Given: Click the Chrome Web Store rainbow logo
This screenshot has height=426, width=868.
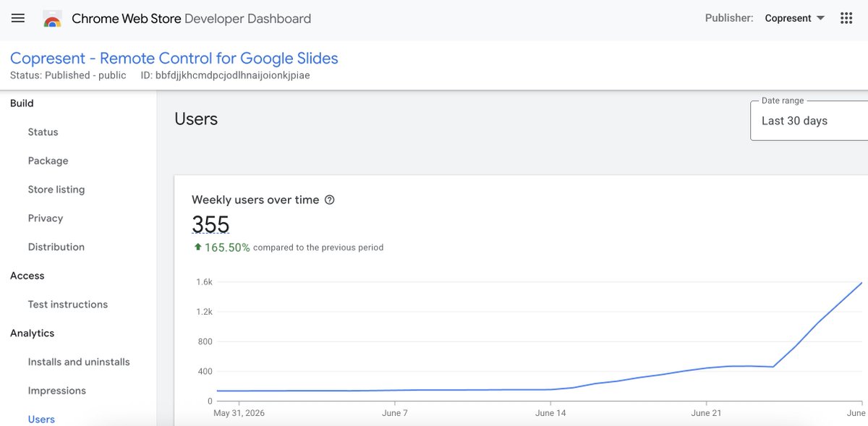Looking at the screenshot, I should [x=52, y=19].
